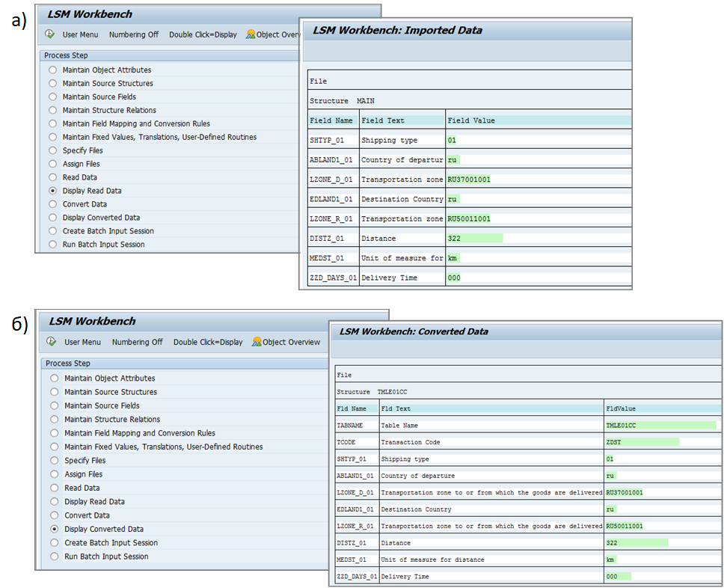Click TCODE field name in Converted Data
Image resolution: width=724 pixels, height=588 pixels.
click(x=346, y=442)
